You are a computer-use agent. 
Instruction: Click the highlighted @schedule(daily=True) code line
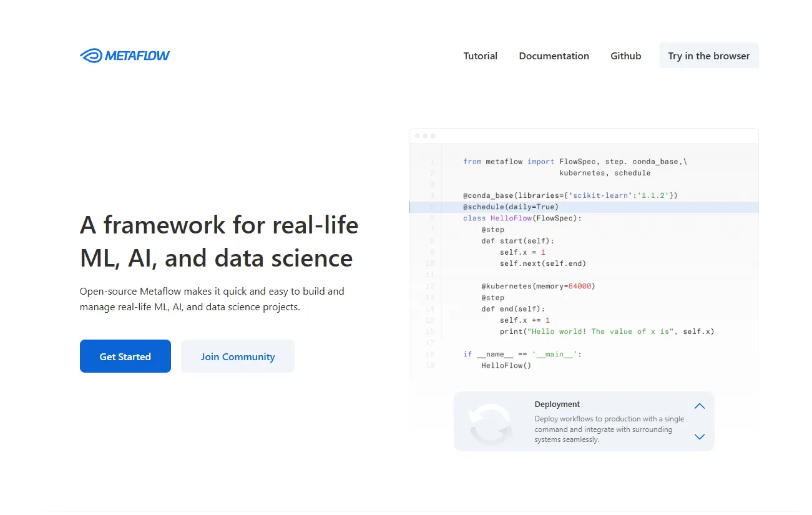(584, 207)
